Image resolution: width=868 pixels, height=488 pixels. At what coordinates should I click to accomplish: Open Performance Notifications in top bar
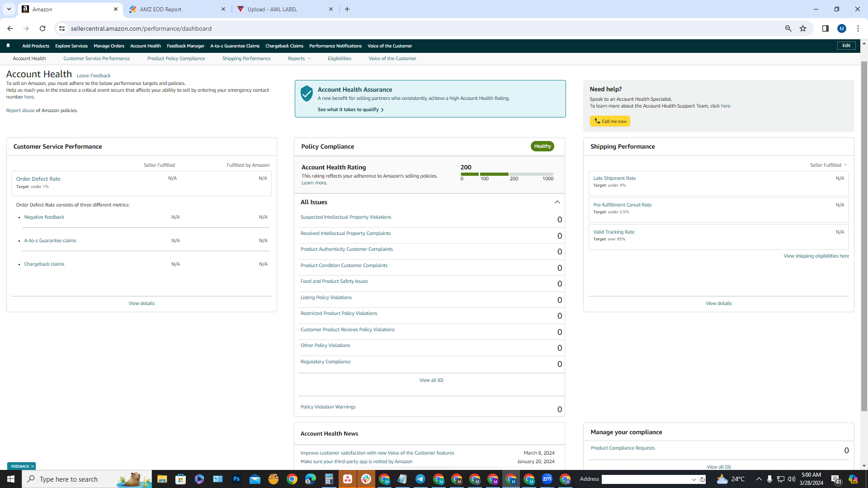click(x=335, y=46)
